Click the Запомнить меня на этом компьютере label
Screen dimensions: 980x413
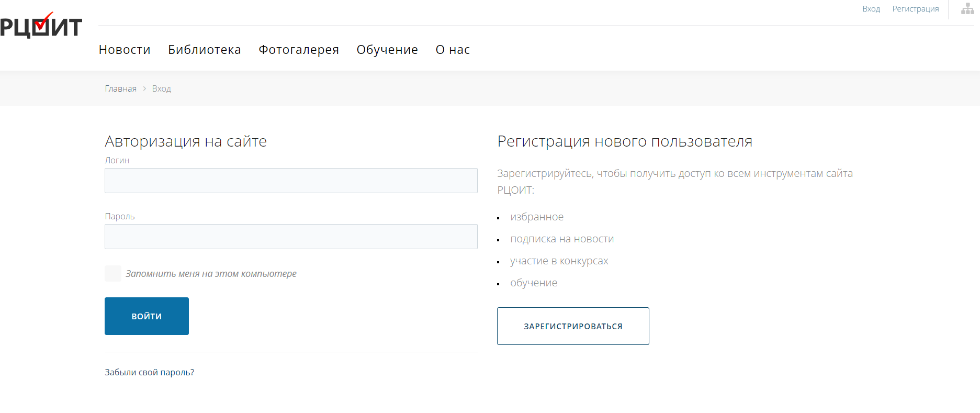211,274
